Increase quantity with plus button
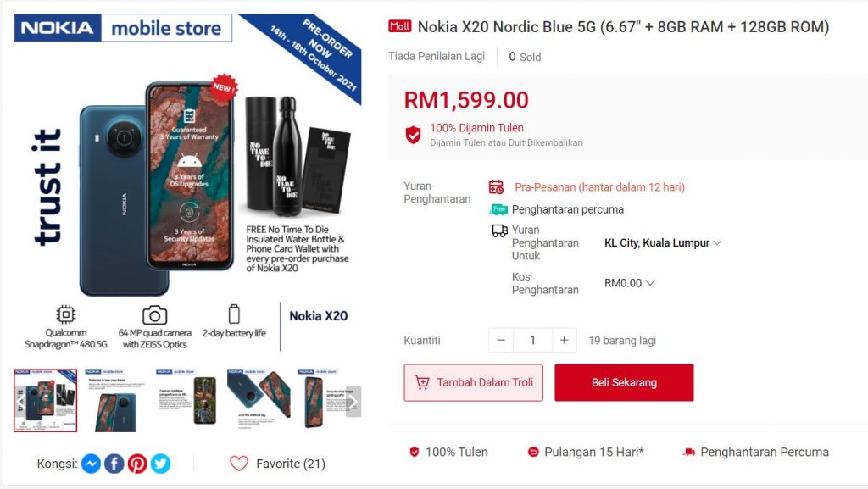This screenshot has height=489, width=868. coord(564,340)
